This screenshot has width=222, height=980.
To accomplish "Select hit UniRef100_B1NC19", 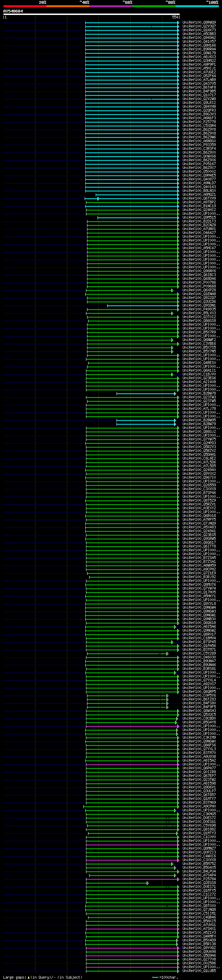I will pos(199,206).
